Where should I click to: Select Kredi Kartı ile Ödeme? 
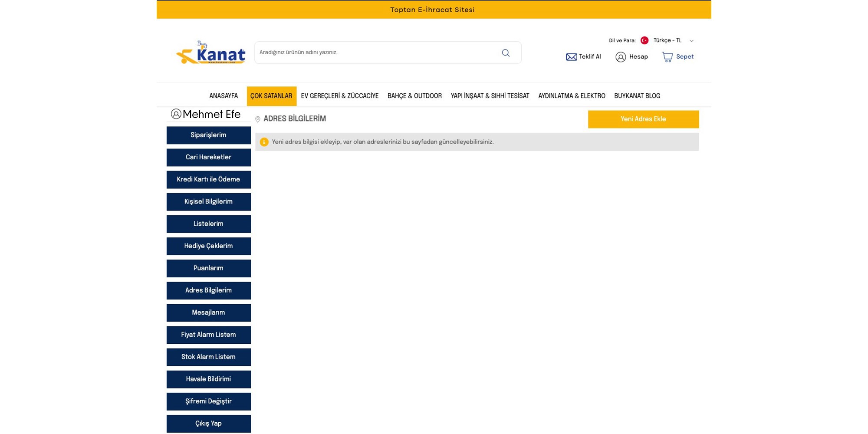click(208, 180)
